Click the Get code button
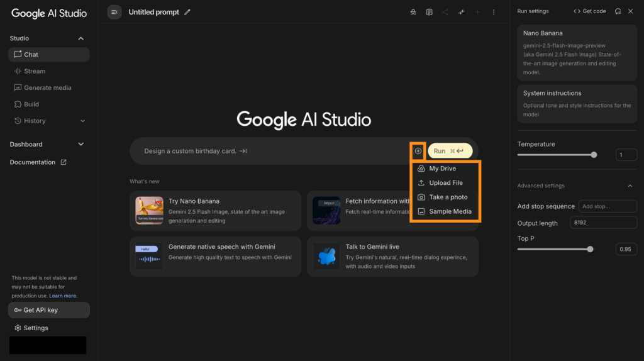The height and width of the screenshot is (361, 644). pos(589,11)
